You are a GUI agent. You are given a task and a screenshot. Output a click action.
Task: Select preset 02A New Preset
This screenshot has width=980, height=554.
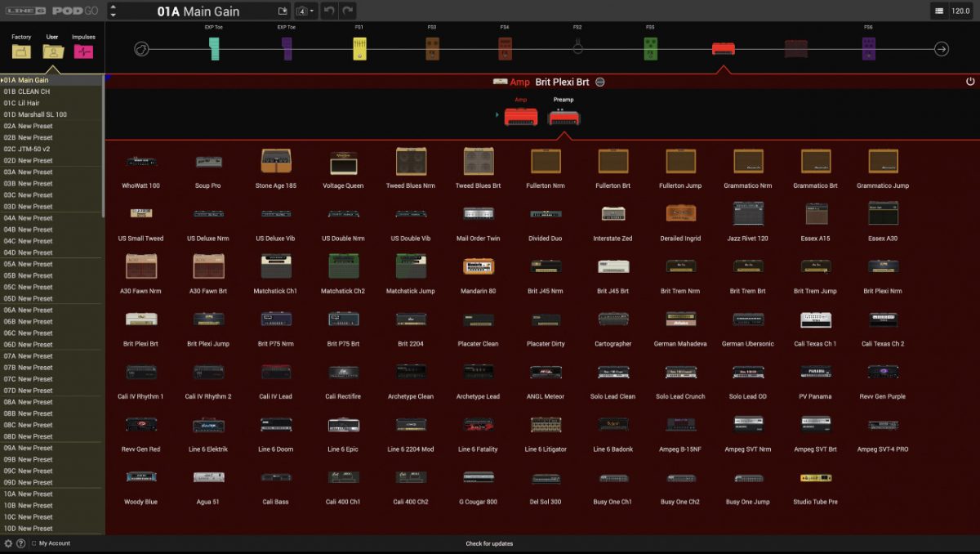coord(52,126)
